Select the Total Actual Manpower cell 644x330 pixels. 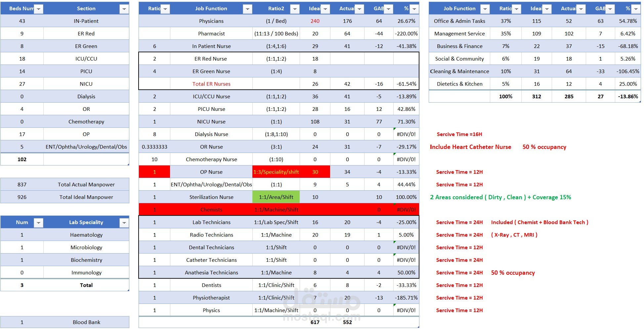pyautogui.click(x=86, y=184)
